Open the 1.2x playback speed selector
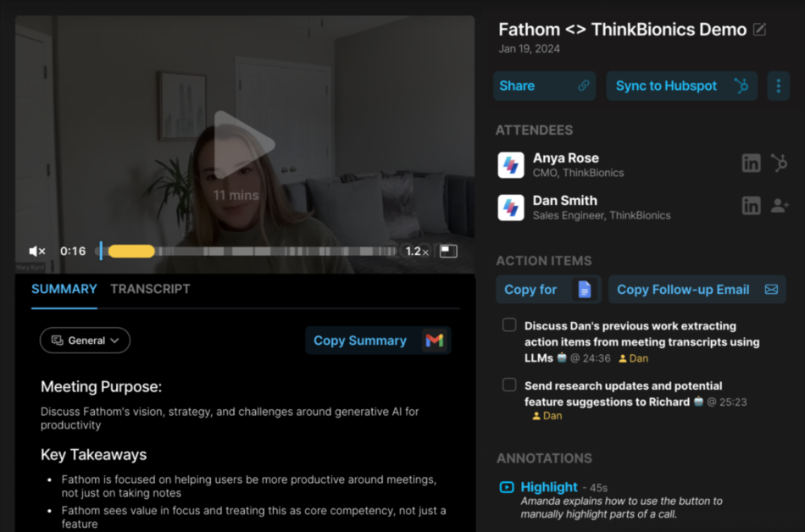Viewport: 805px width, 532px height. coord(417,252)
